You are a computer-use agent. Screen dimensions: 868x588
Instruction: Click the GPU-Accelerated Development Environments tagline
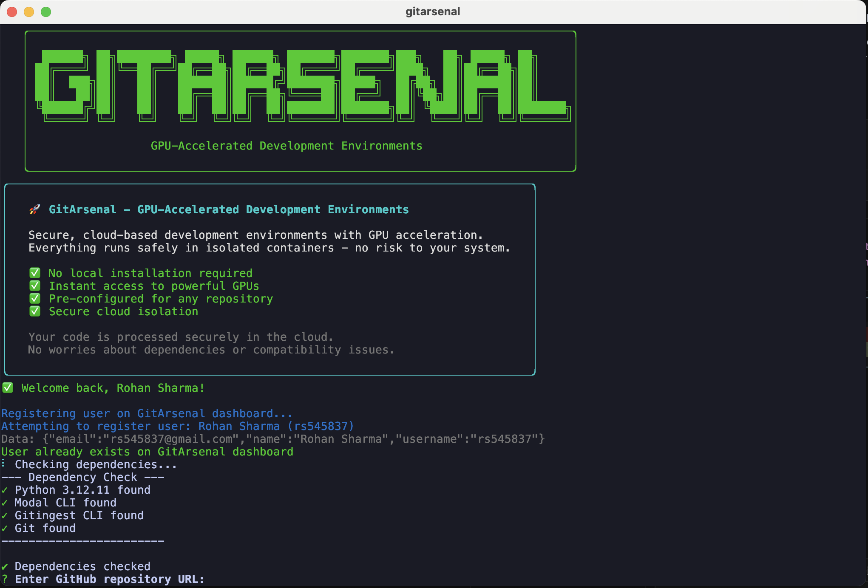tap(286, 145)
